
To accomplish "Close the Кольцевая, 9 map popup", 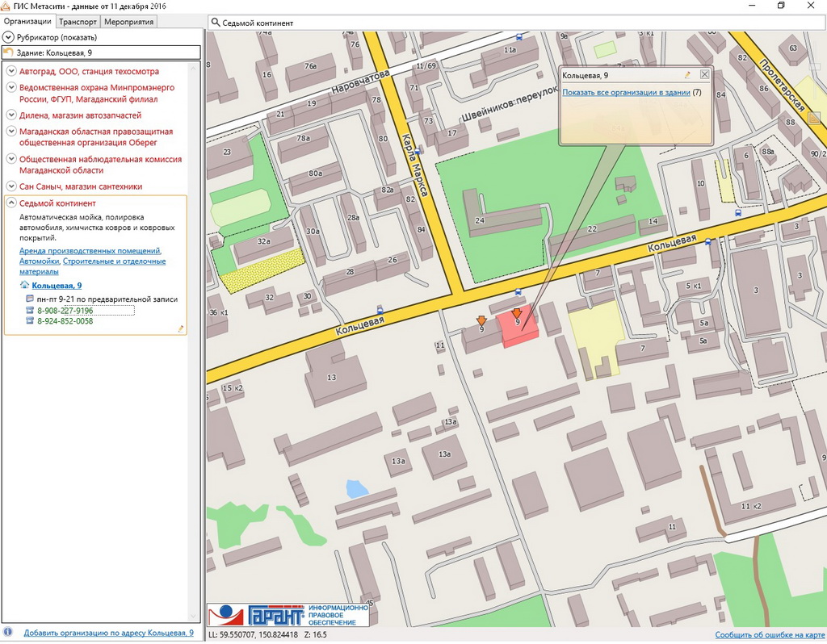I will coord(704,75).
